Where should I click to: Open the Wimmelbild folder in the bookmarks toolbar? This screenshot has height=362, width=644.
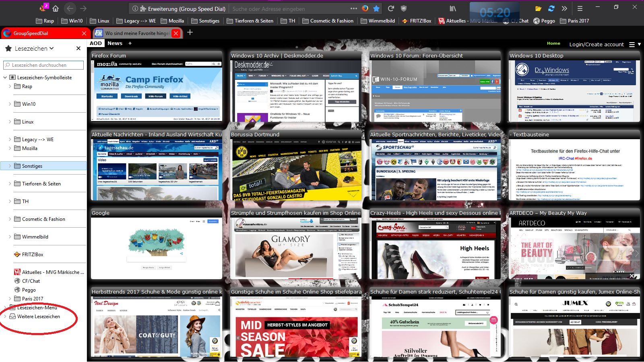pyautogui.click(x=378, y=21)
